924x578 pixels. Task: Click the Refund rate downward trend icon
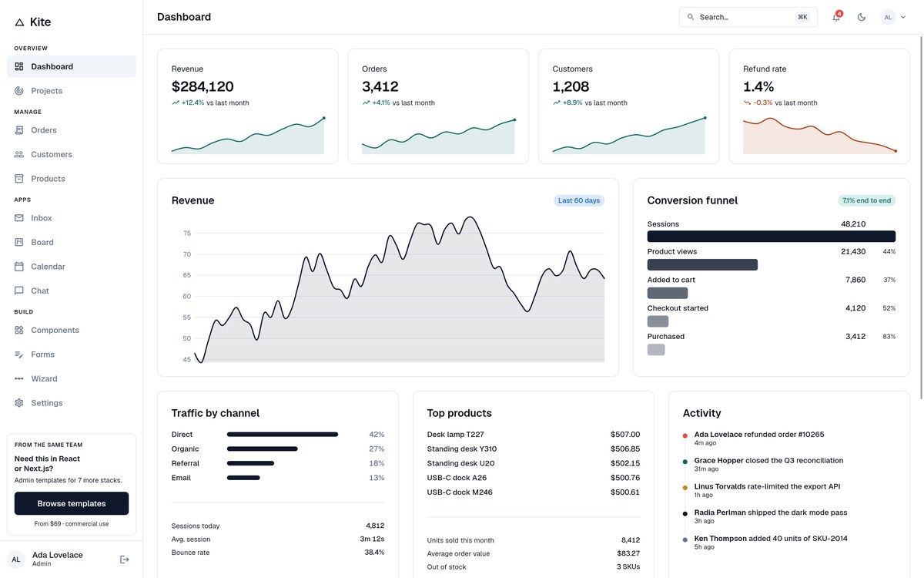pos(747,102)
